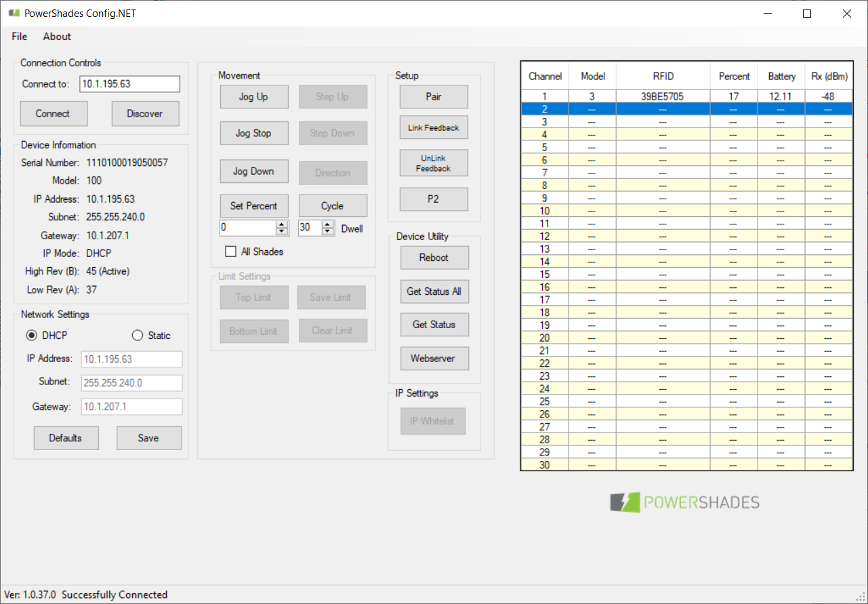Click the Connect button

54,114
